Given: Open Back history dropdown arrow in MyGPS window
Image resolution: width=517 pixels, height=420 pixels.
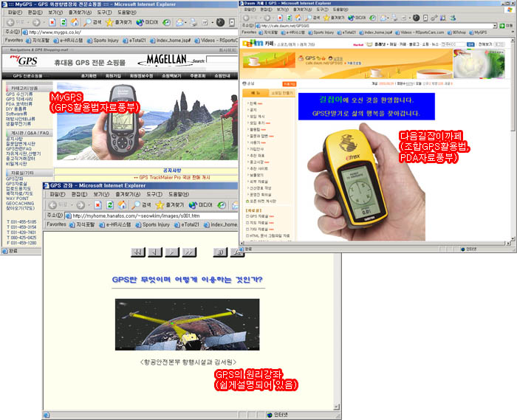Looking at the screenshot, I should [26, 23].
